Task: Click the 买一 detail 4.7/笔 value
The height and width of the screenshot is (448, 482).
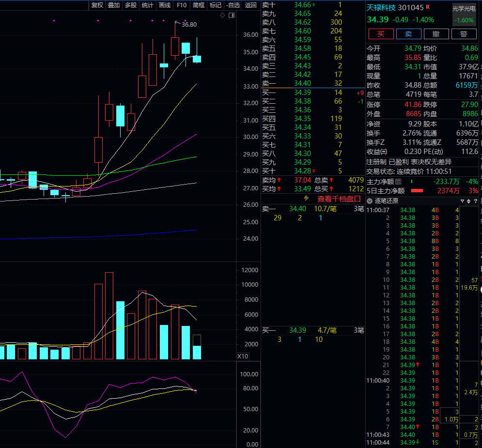Action: pos(327,330)
